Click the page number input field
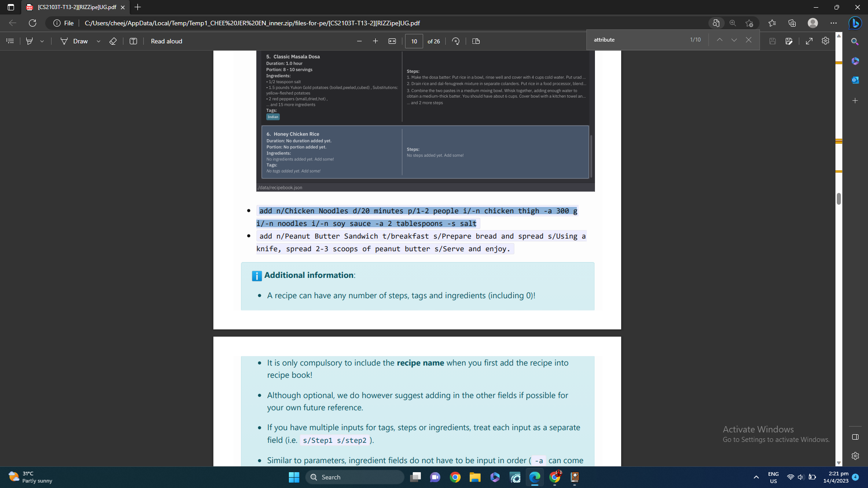The image size is (868, 488). click(414, 41)
